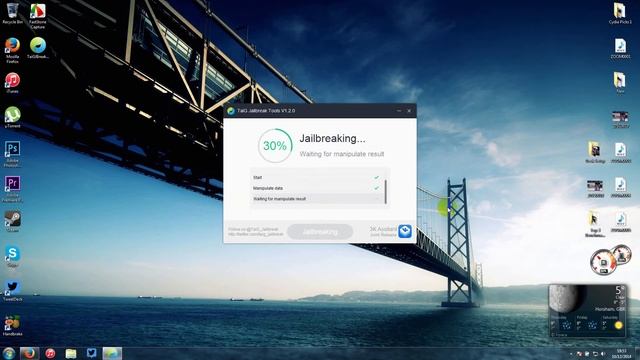Open Steam desktop shortcut

12,221
